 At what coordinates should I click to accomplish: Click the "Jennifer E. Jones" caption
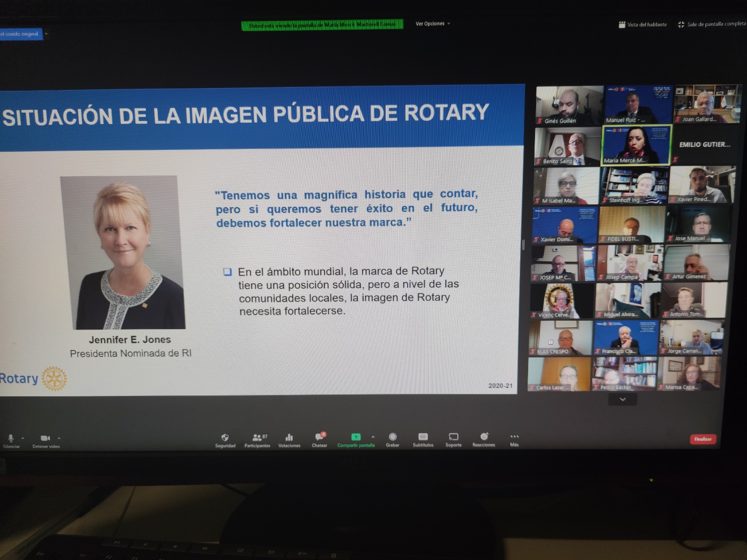(x=130, y=340)
